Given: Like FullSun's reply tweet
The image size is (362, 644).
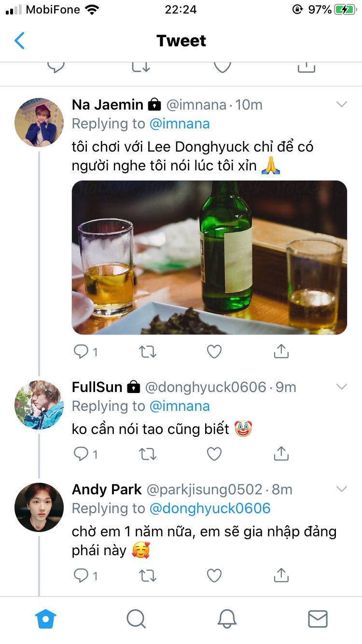Looking at the screenshot, I should click(214, 454).
